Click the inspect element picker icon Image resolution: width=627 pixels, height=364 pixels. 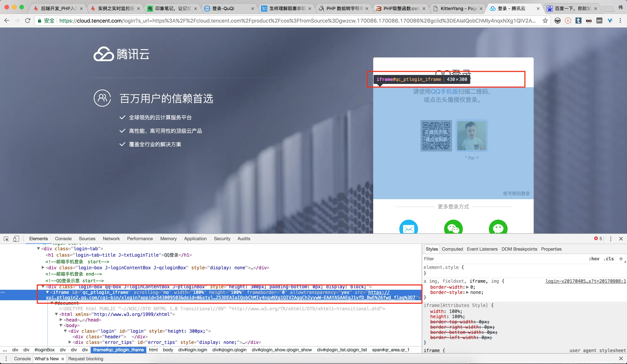click(x=6, y=239)
